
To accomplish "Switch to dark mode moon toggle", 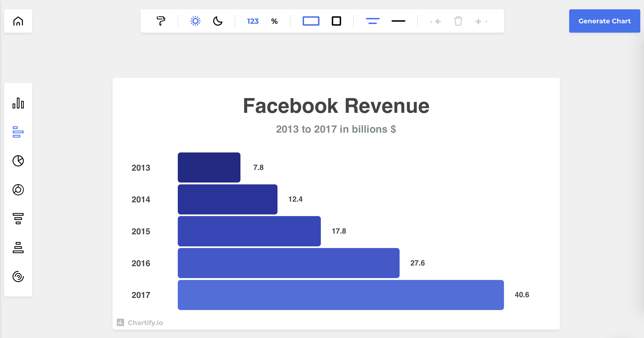I will (217, 21).
